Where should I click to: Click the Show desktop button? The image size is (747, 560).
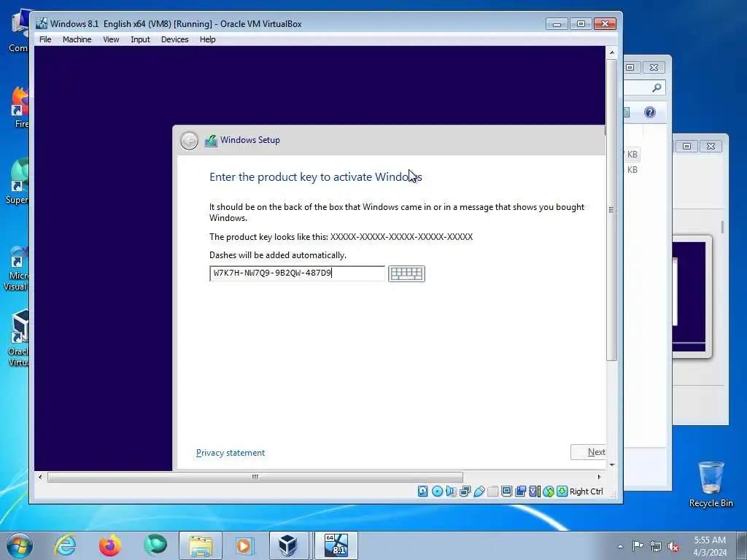[x=742, y=546]
